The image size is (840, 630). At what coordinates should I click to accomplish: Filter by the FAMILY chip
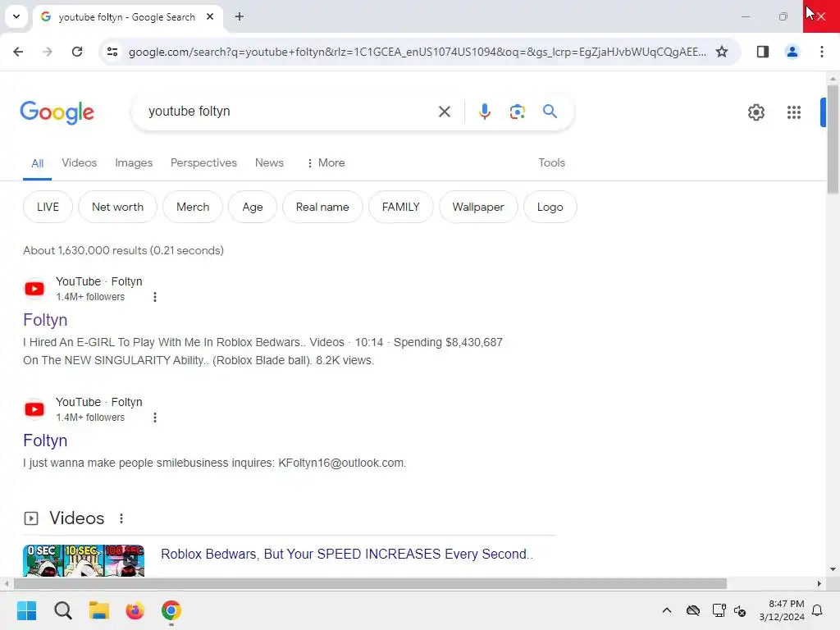click(400, 207)
